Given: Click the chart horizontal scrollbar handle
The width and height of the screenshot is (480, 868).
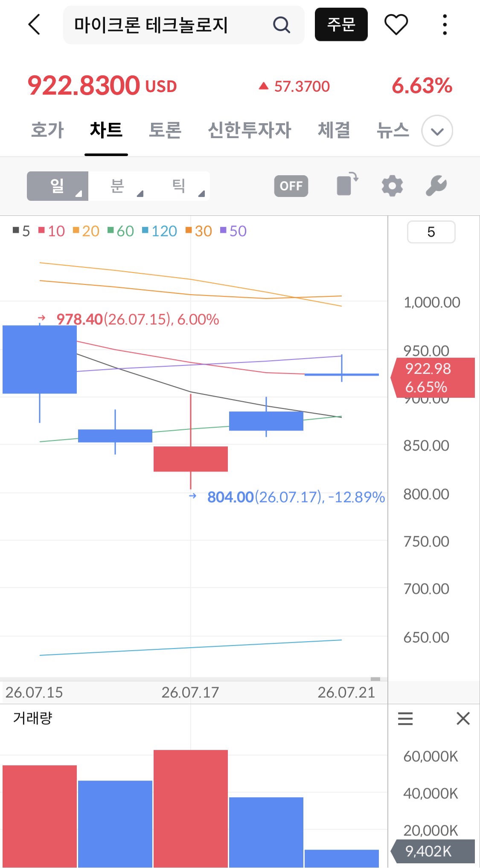Looking at the screenshot, I should [x=375, y=679].
